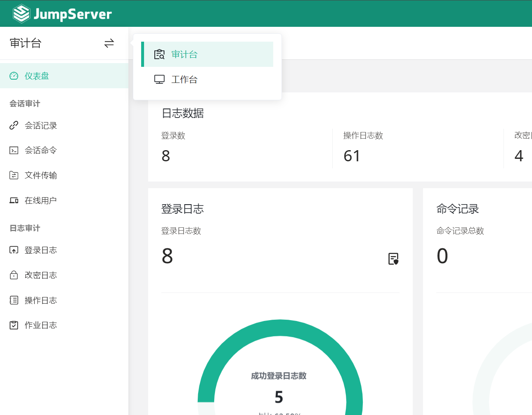
Task: Click the 登录日志 sidebar icon
Action: [x=14, y=250]
